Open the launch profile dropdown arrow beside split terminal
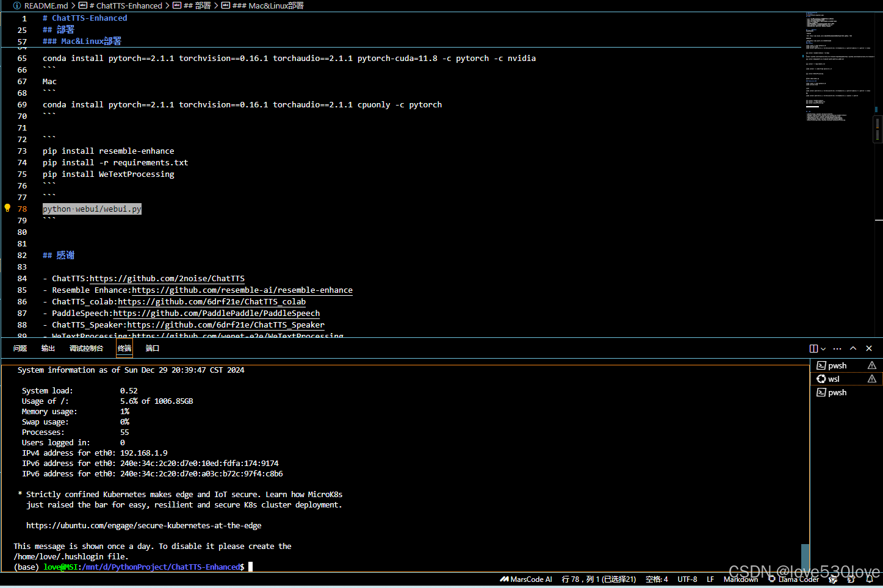 pos(823,349)
